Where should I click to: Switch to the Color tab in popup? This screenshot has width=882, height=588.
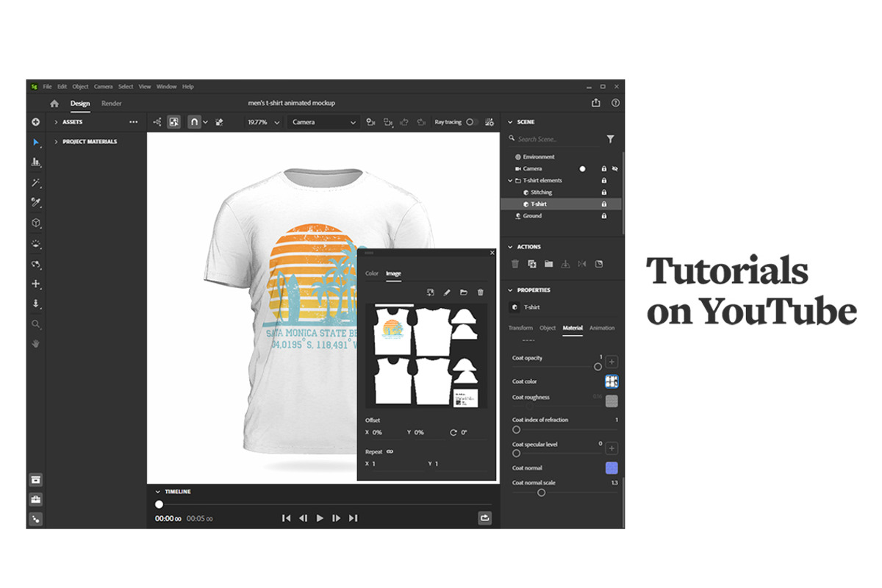coord(372,273)
